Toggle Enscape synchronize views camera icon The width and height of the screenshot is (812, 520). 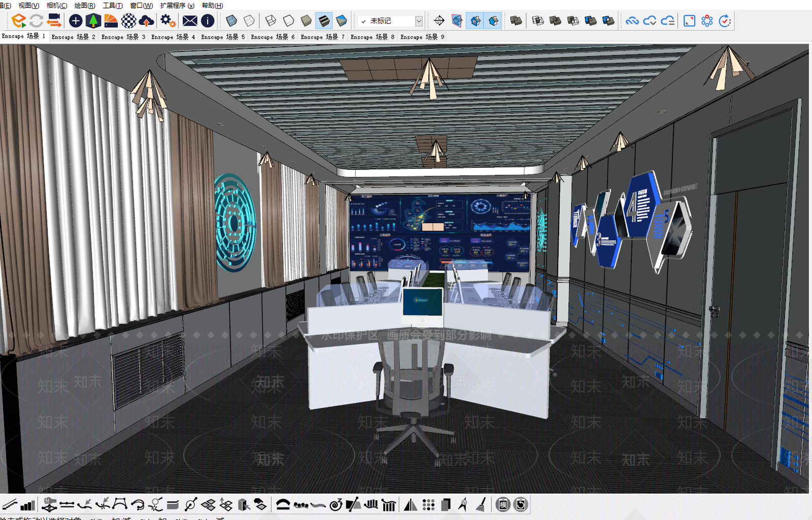tap(54, 21)
